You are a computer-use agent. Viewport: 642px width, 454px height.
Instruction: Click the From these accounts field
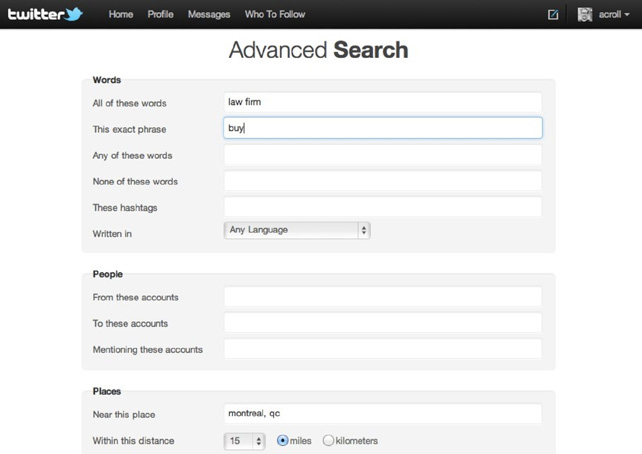pos(383,297)
